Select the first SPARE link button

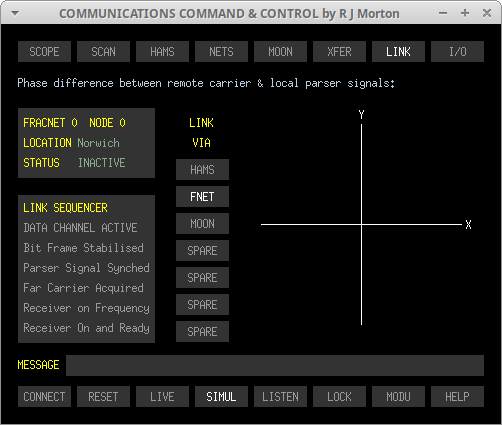202,251
